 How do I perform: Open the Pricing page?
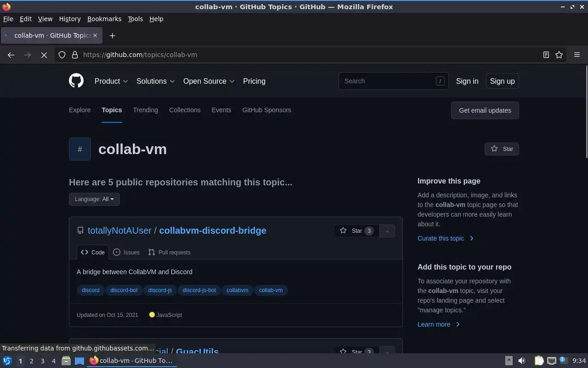(x=254, y=81)
